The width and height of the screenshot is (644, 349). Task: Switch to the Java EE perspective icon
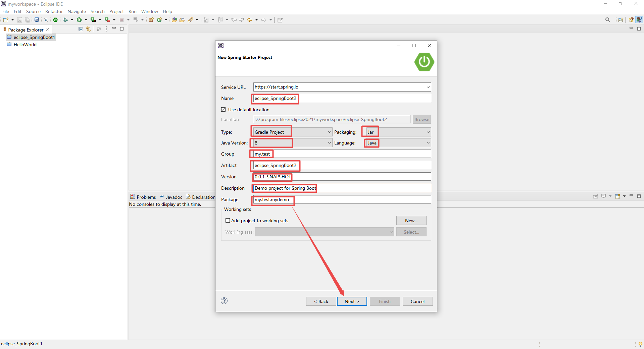(x=631, y=20)
